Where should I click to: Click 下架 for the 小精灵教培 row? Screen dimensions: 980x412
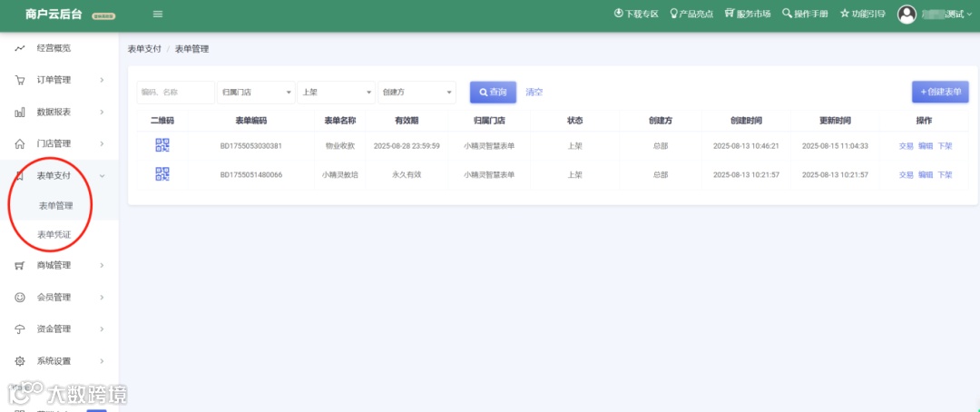click(x=945, y=175)
